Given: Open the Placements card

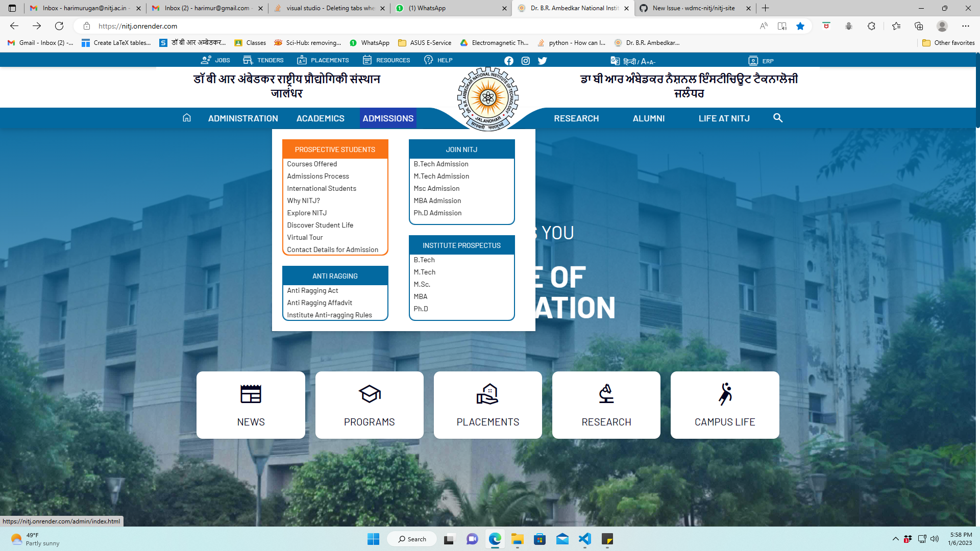Looking at the screenshot, I should 488,405.
